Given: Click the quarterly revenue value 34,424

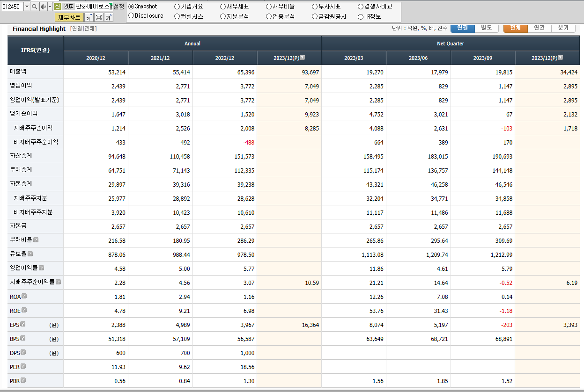Looking at the screenshot, I should [x=569, y=73].
